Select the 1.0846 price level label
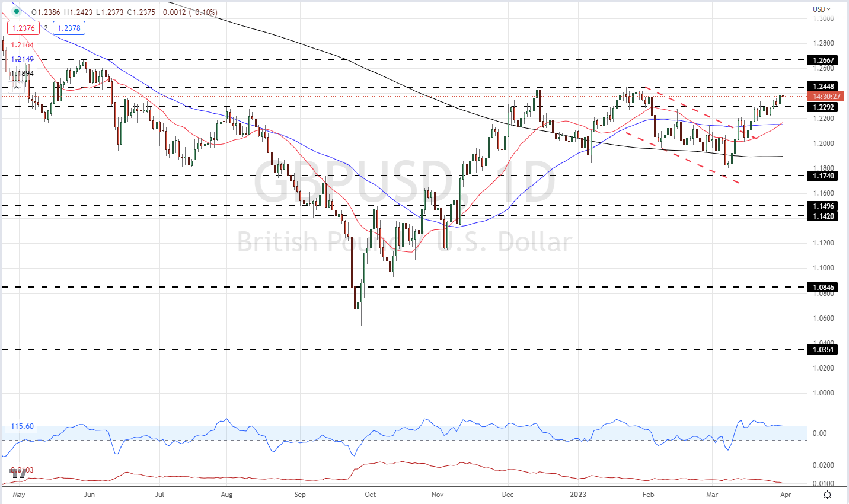Image resolution: width=849 pixels, height=504 pixels. pos(824,288)
